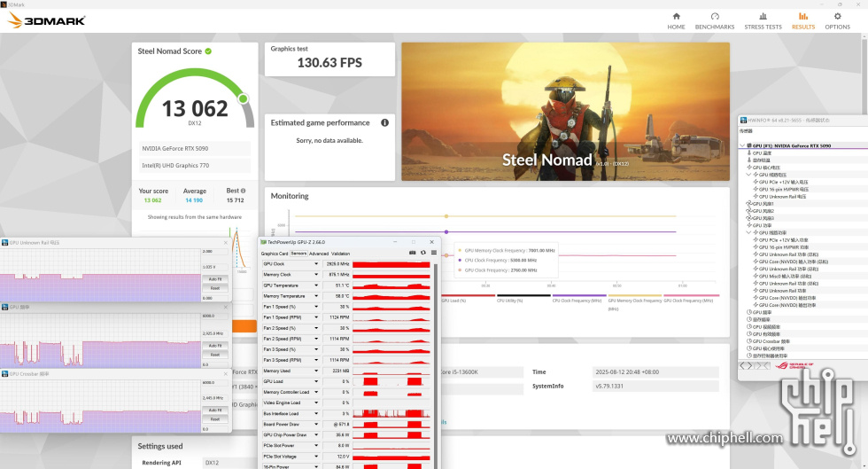Screen dimensions: 868x469
Task: Click Auto Fit in GPU Unknown Rail graph
Action: 215,279
